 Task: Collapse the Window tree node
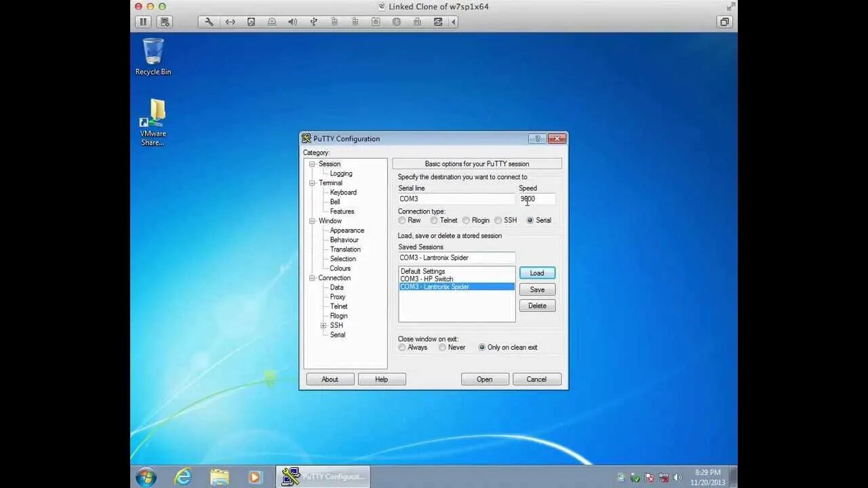313,221
